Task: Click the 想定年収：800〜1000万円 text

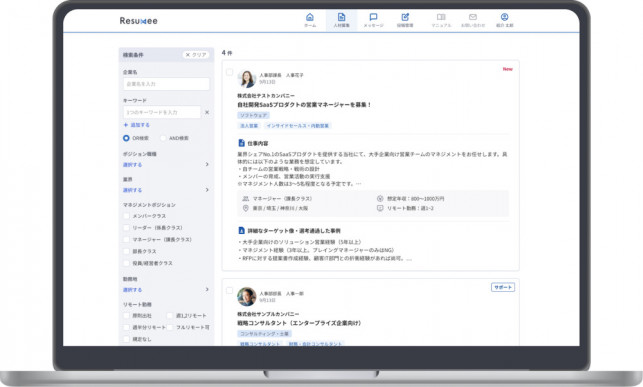Action: point(415,199)
